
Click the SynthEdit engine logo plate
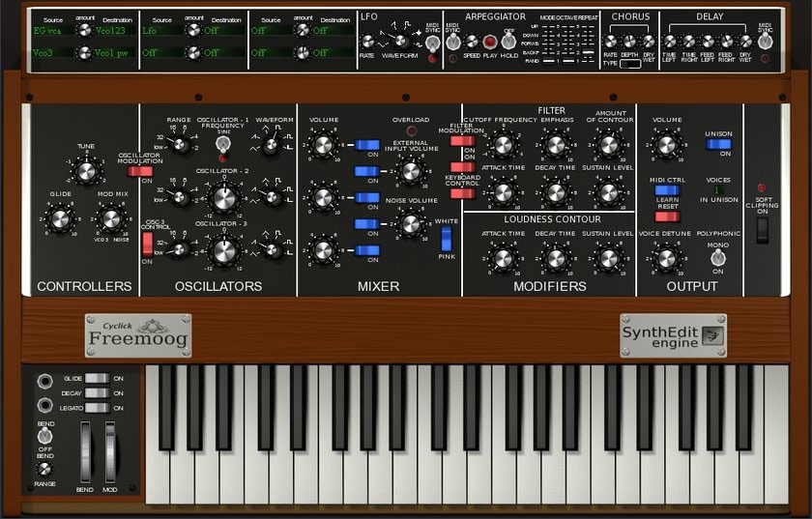[673, 335]
